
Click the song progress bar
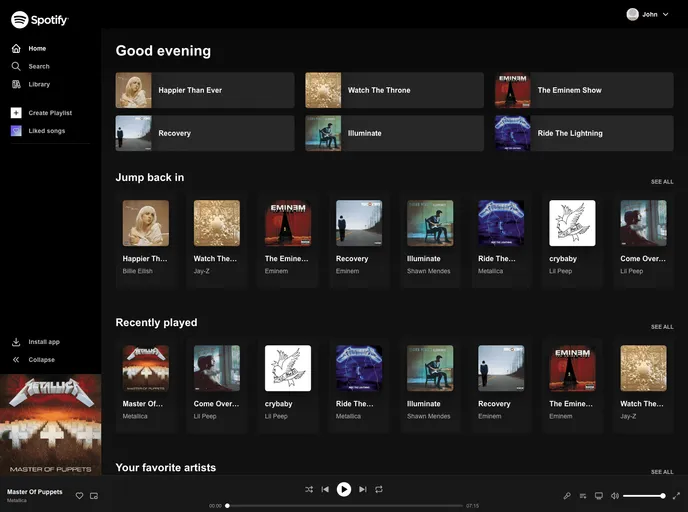point(344,506)
